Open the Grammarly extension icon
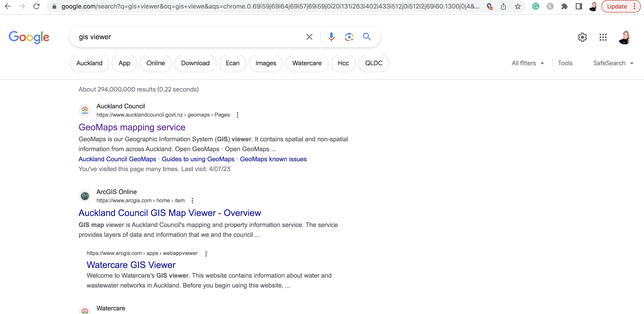 pos(536,7)
